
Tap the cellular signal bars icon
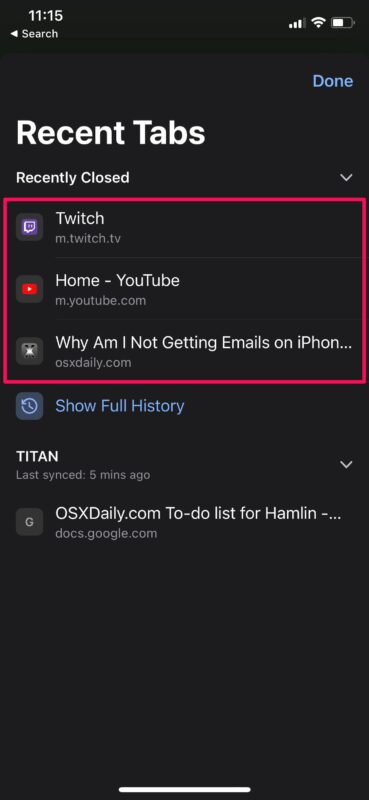(298, 23)
